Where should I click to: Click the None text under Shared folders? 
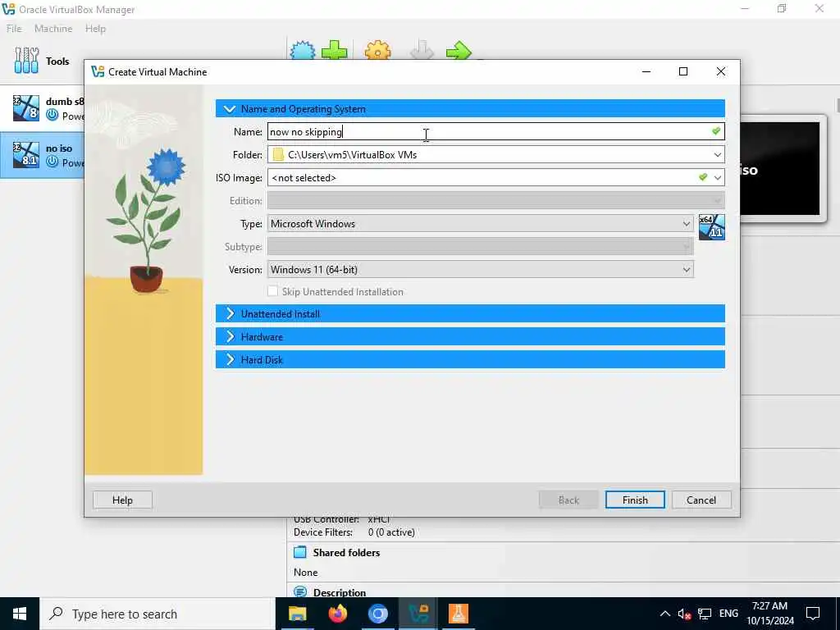(305, 572)
